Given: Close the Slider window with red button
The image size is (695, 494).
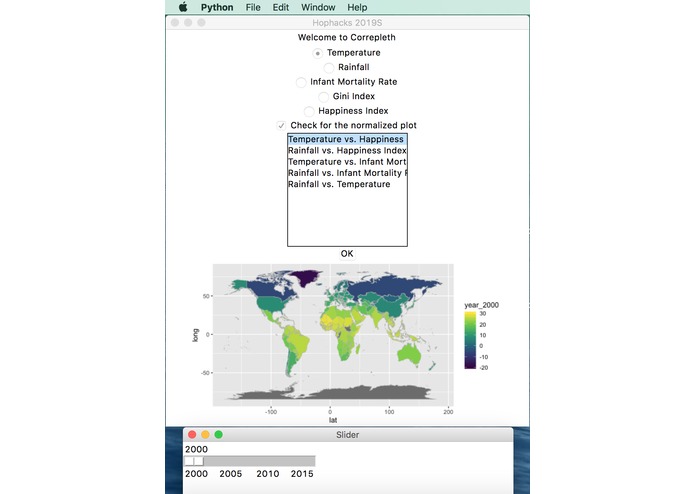Looking at the screenshot, I should [x=192, y=435].
